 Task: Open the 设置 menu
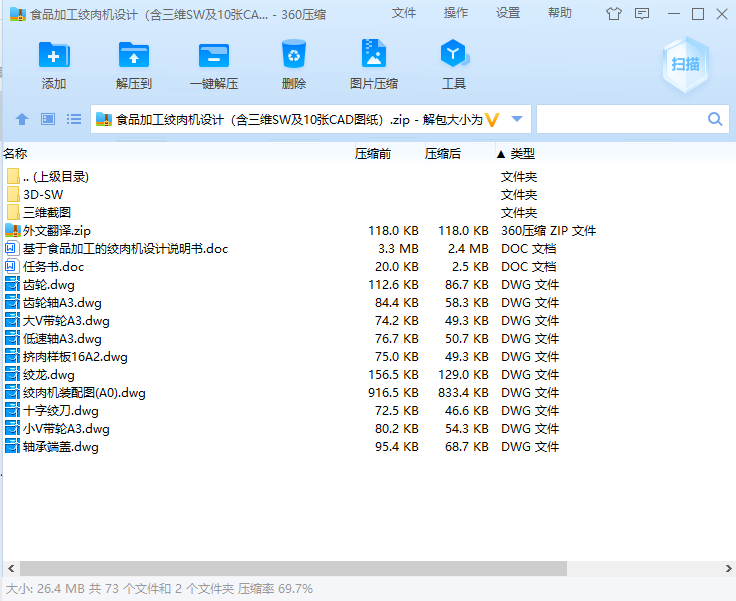508,13
